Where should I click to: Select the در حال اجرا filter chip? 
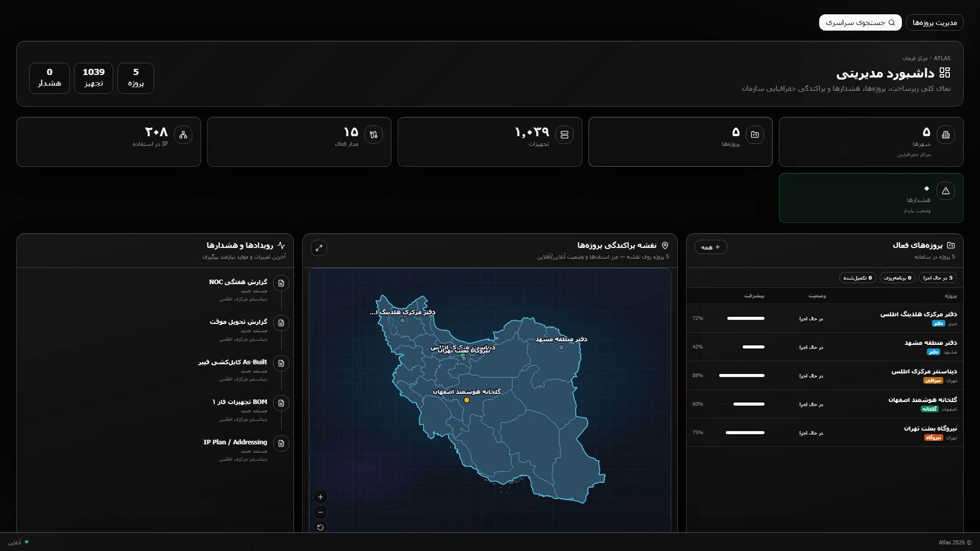click(x=938, y=278)
